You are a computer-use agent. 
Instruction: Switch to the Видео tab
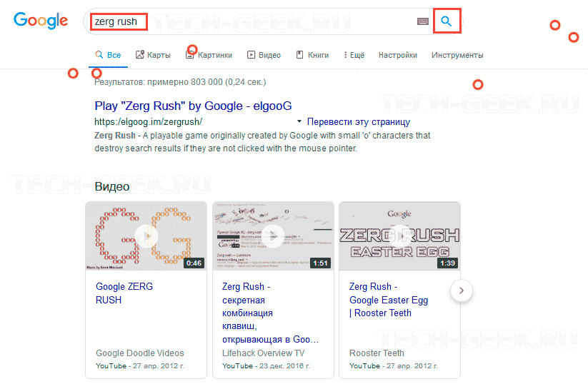click(264, 55)
